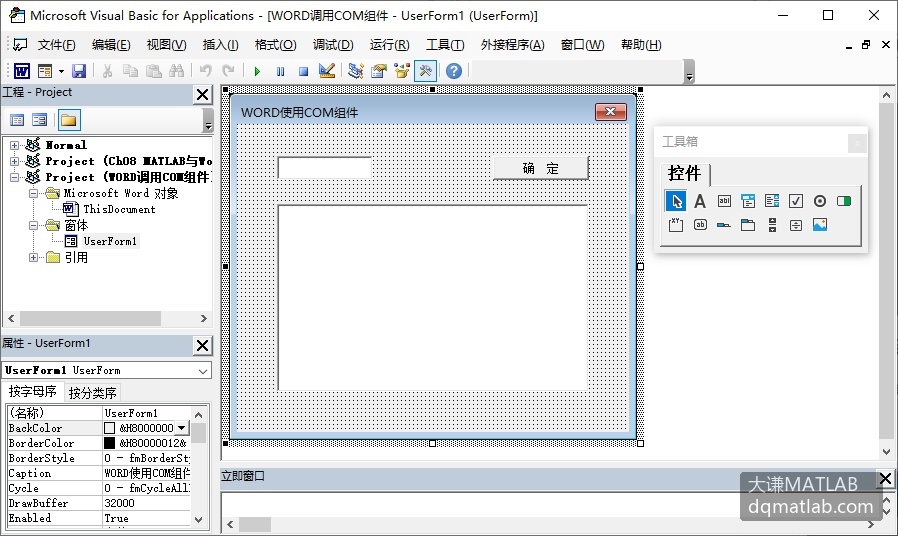Select the Frame control in toolbox
Image resolution: width=898 pixels, height=536 pixels.
[676, 225]
